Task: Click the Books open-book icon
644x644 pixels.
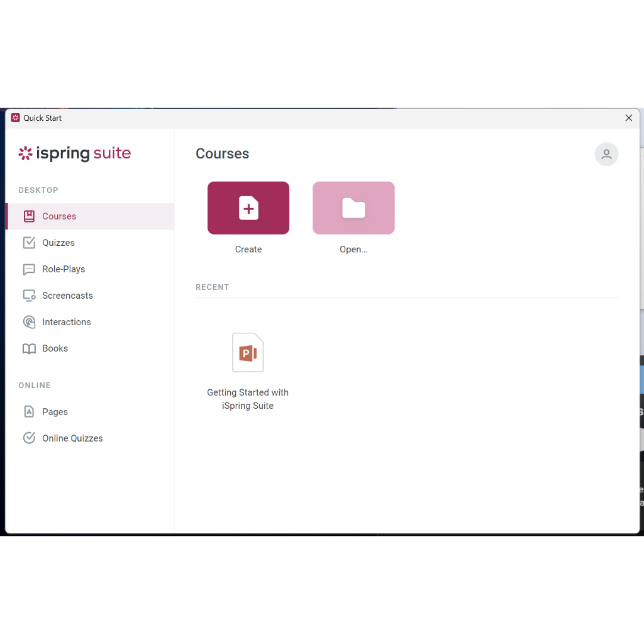Action: point(29,348)
